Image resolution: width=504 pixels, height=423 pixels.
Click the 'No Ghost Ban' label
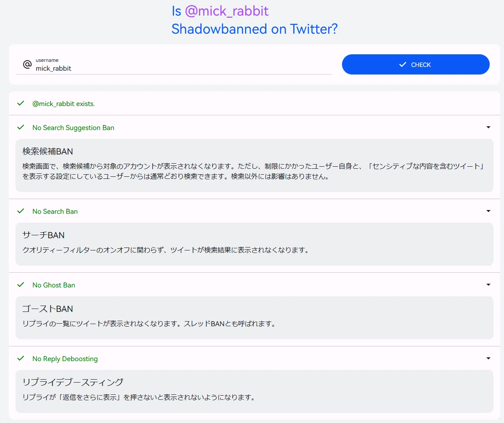coord(54,285)
